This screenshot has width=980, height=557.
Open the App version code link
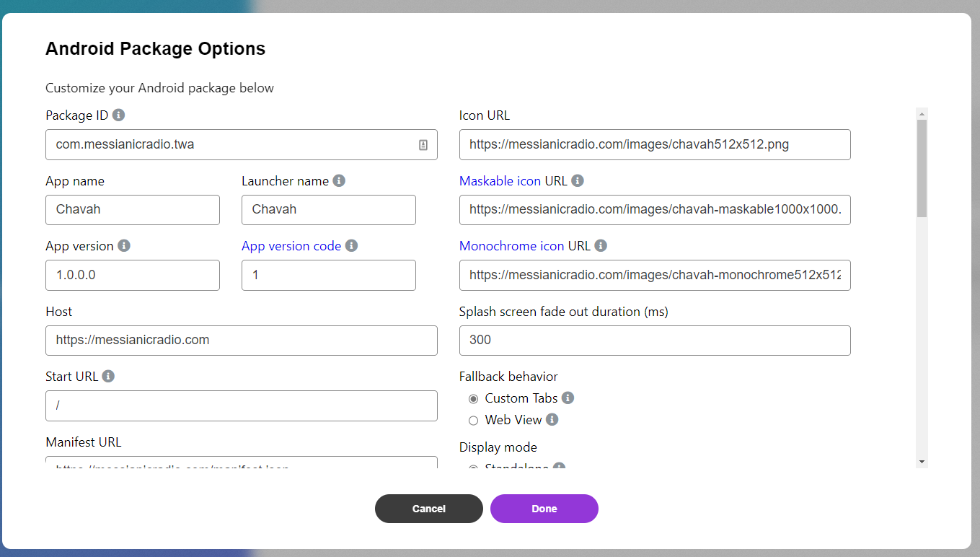291,245
